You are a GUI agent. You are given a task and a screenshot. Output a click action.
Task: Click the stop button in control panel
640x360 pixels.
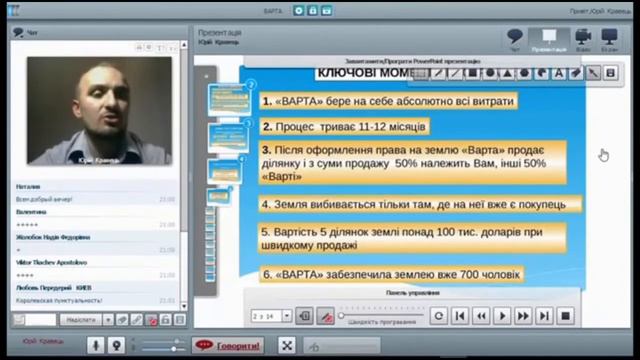[x=566, y=316]
